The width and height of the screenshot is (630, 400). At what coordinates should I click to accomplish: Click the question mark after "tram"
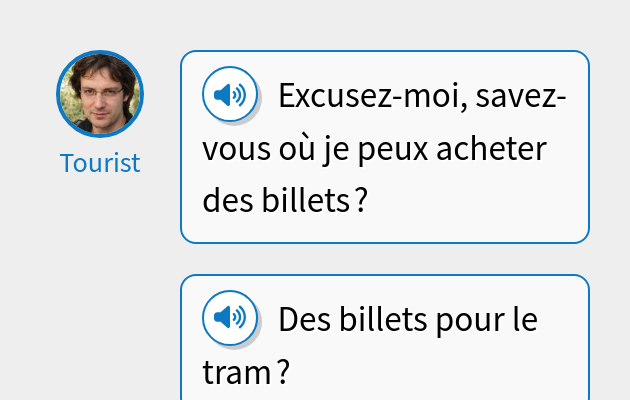pyautogui.click(x=284, y=373)
